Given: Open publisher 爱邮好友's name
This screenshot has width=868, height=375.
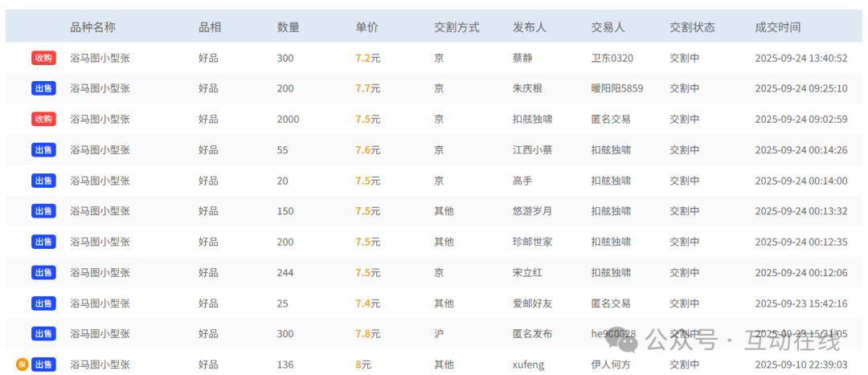Looking at the screenshot, I should (x=532, y=304).
